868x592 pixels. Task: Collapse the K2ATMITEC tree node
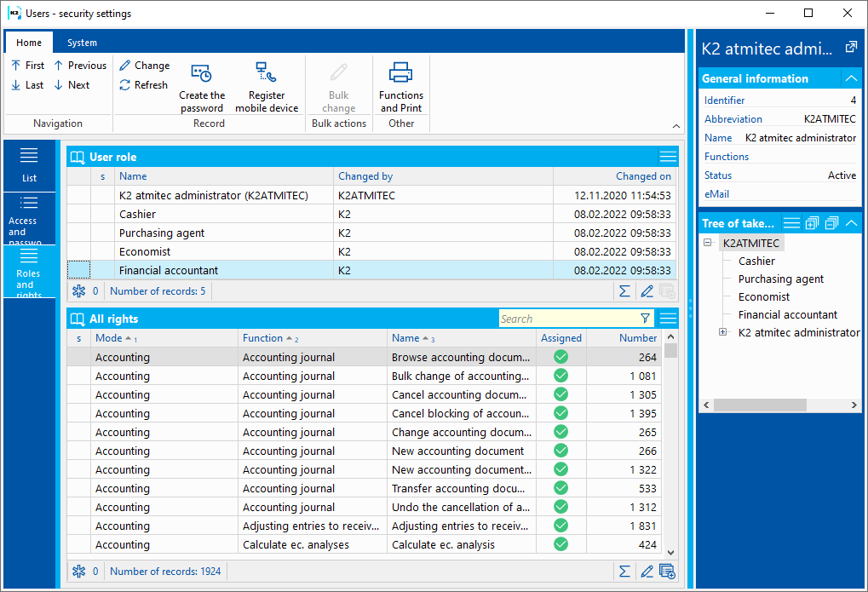(x=708, y=244)
